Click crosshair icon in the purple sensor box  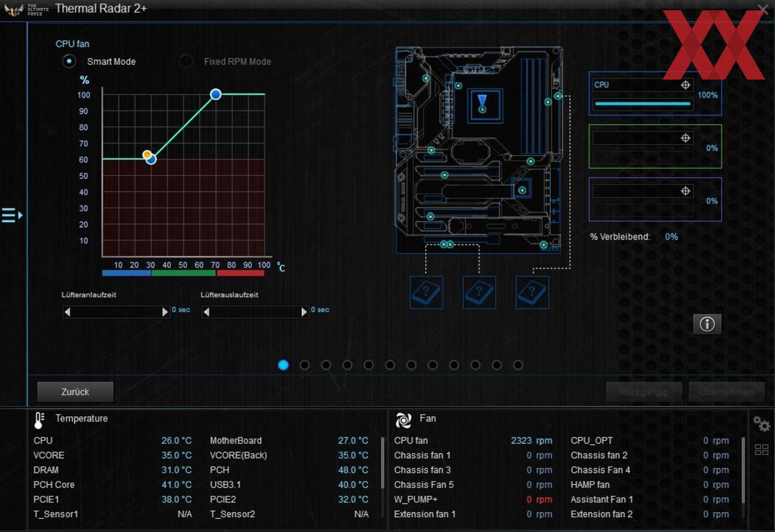tap(686, 191)
